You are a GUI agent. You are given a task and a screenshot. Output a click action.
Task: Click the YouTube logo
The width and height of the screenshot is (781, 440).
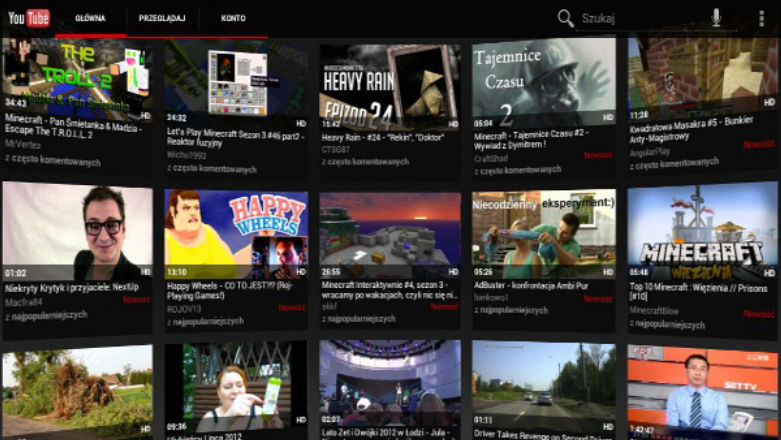coord(28,18)
